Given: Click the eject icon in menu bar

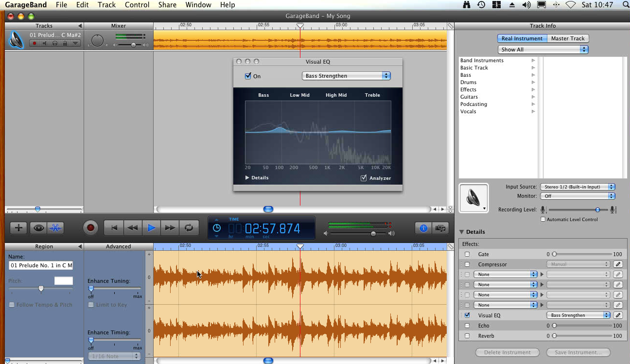Looking at the screenshot, I should click(512, 5).
